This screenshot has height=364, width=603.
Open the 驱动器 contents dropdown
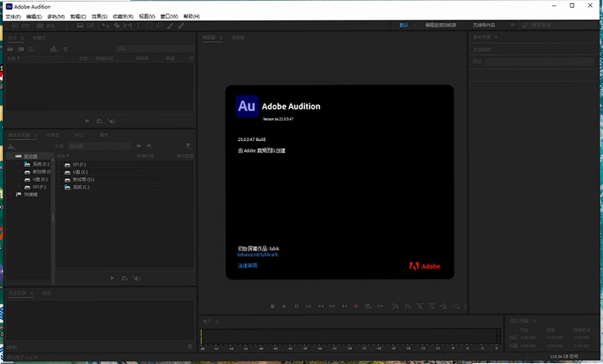[x=99, y=146]
